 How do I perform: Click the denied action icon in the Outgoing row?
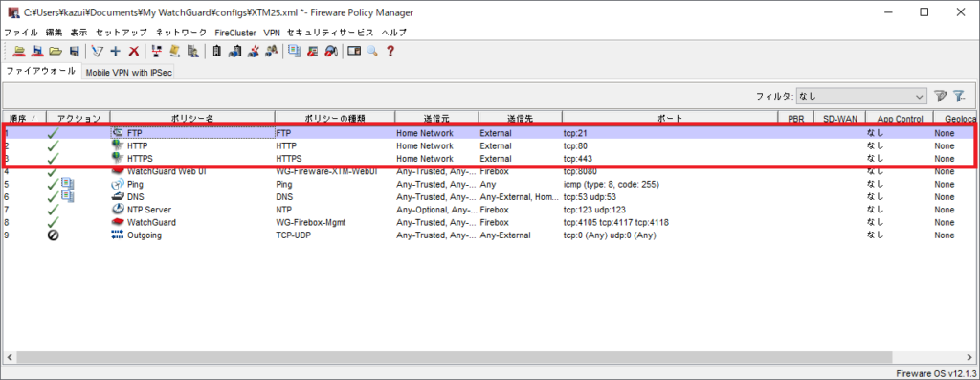pyautogui.click(x=54, y=235)
